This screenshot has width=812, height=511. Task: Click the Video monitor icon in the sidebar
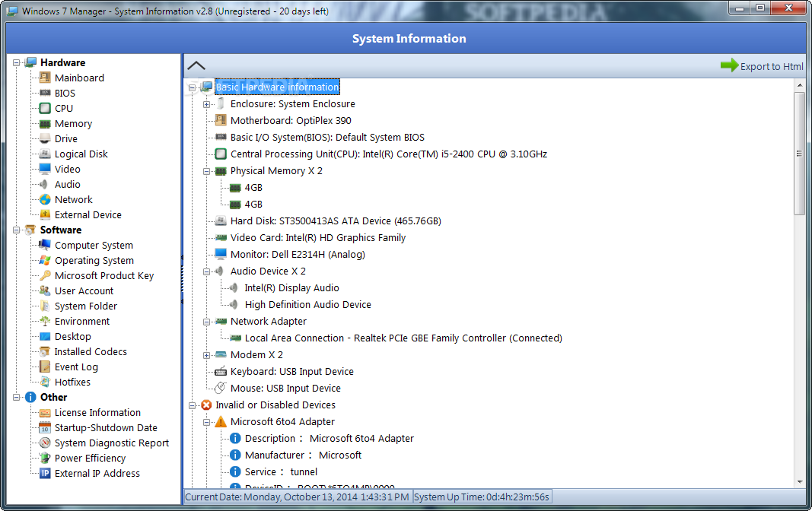tap(45, 169)
